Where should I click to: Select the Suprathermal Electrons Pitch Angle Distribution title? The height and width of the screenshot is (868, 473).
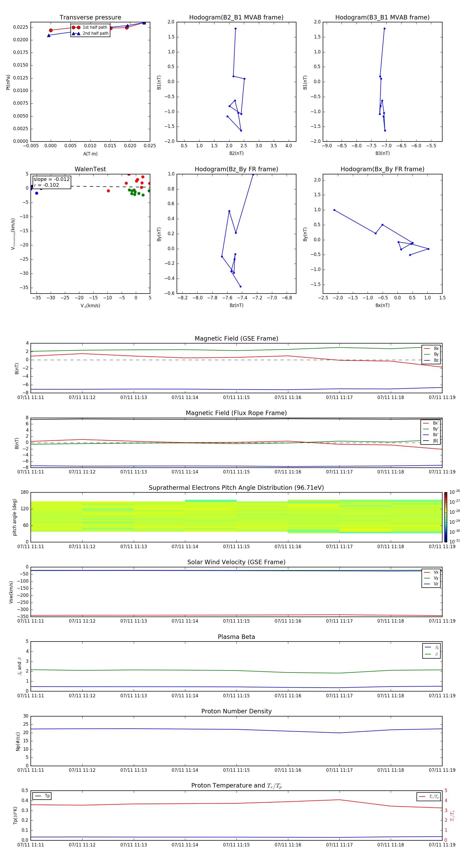236,488
